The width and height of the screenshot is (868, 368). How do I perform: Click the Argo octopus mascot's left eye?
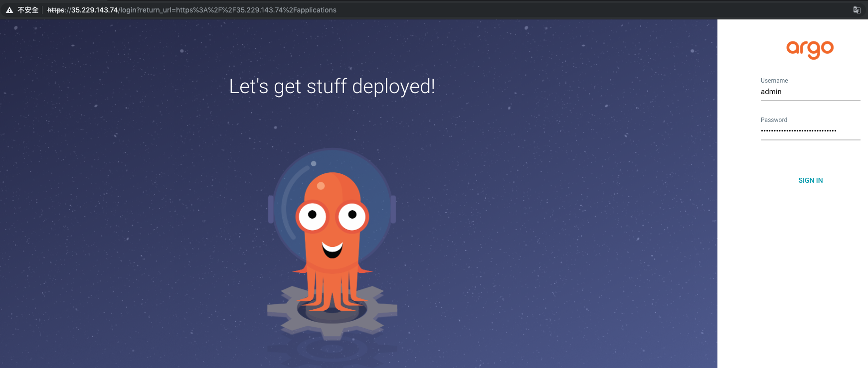pyautogui.click(x=312, y=216)
